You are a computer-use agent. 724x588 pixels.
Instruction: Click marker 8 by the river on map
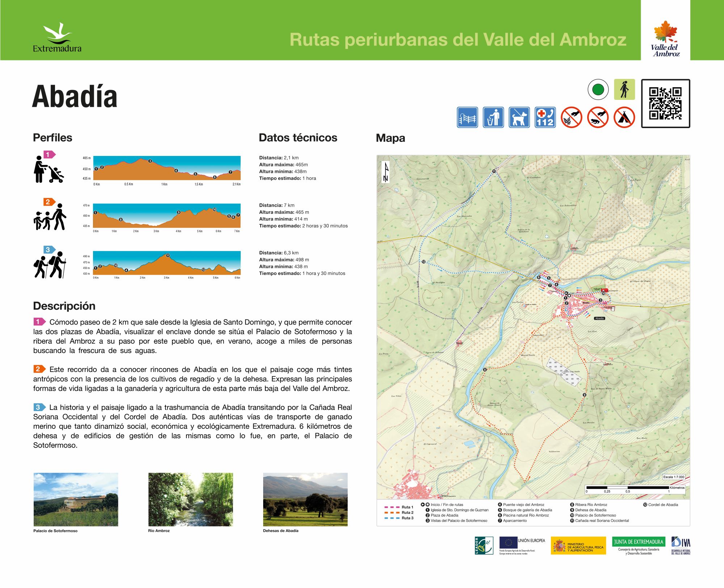485,370
